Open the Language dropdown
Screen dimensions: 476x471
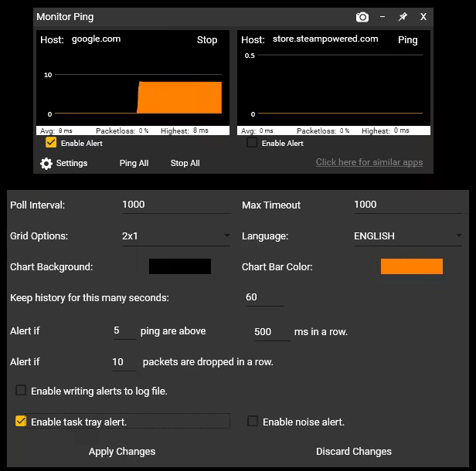click(407, 236)
